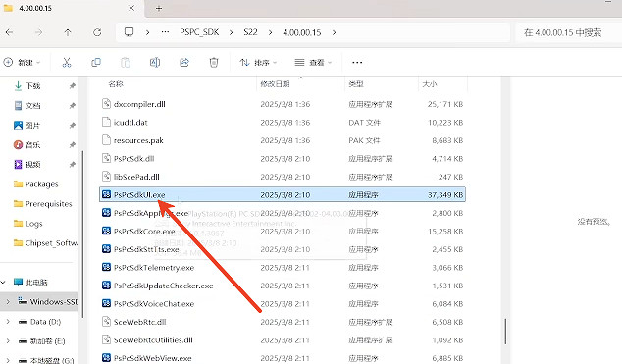This screenshot has width=622, height=364.
Task: Sort by Type (类型) column header
Action: (x=356, y=84)
